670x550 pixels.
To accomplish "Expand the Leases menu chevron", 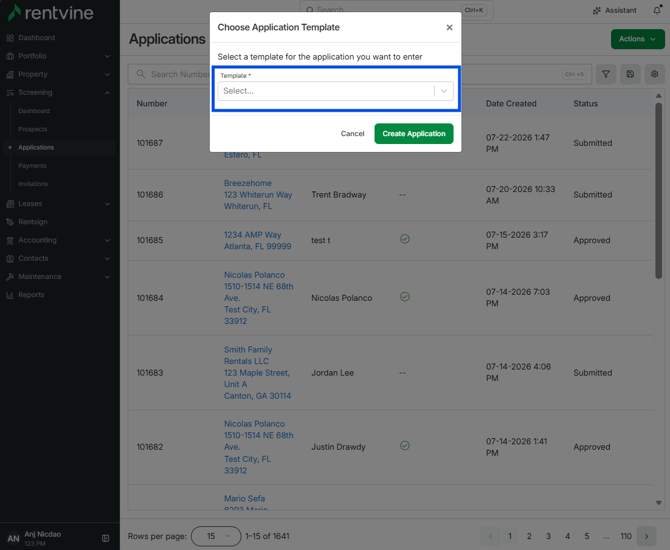I will tap(107, 204).
